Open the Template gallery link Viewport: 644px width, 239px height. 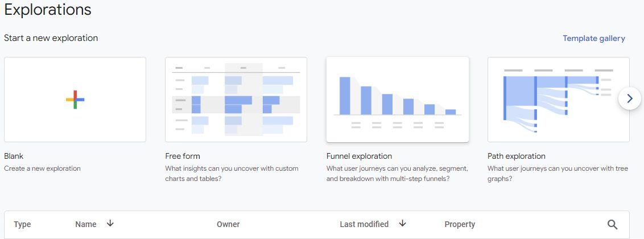pyautogui.click(x=593, y=39)
